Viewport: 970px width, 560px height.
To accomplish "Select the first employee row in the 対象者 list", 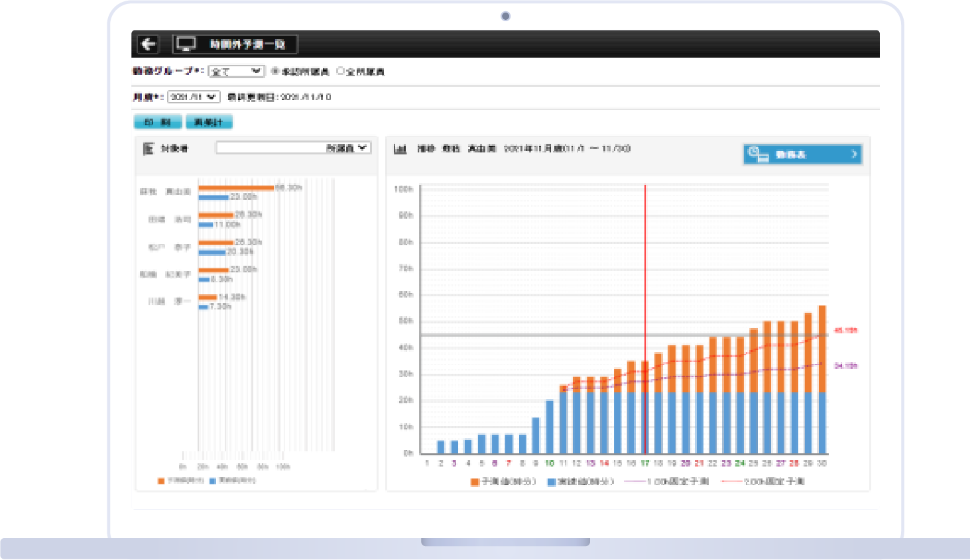I will click(x=166, y=192).
